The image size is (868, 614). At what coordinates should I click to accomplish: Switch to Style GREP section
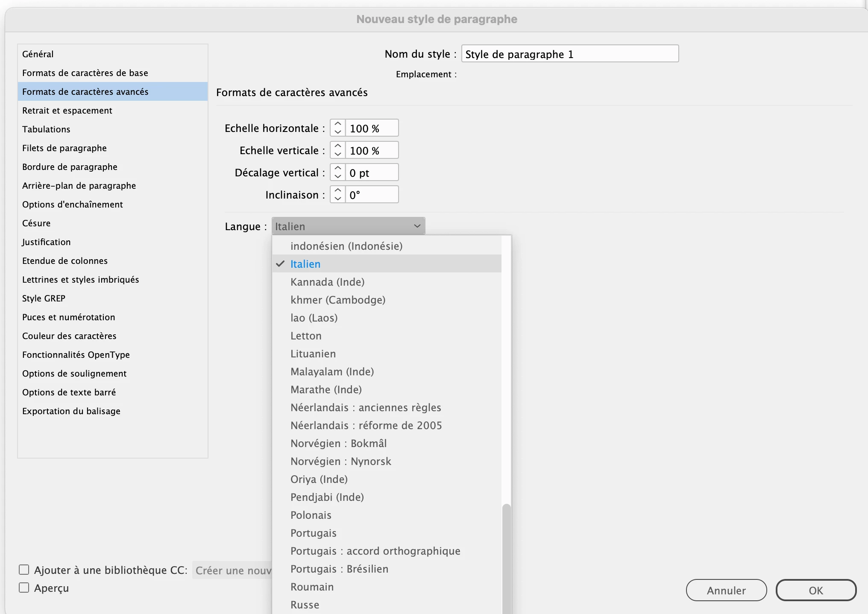click(x=44, y=298)
